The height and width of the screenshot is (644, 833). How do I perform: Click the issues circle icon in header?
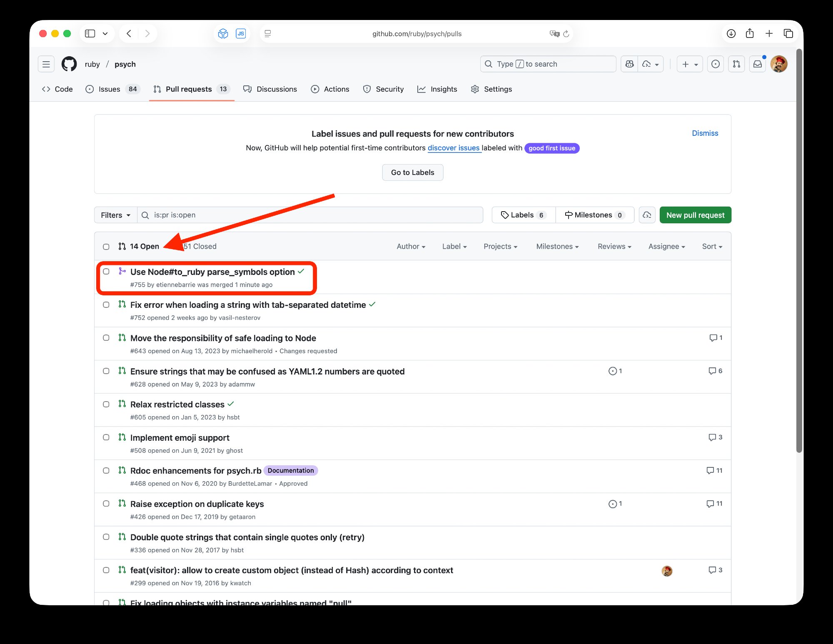click(715, 64)
